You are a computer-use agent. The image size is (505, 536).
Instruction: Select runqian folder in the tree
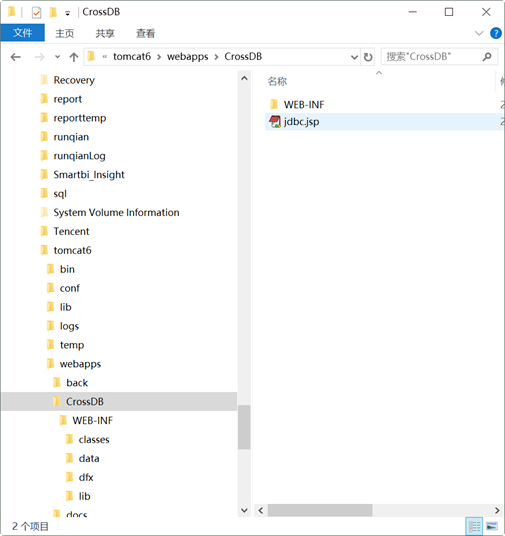click(x=71, y=137)
